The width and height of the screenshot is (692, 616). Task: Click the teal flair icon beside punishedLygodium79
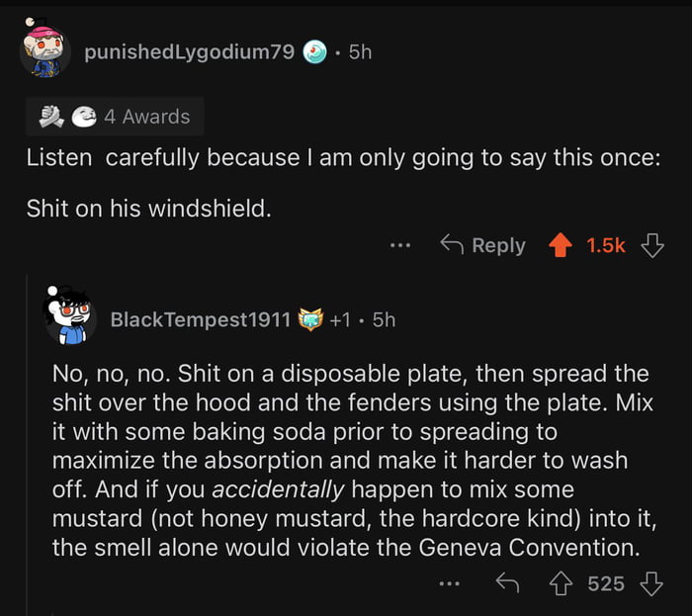tap(314, 51)
